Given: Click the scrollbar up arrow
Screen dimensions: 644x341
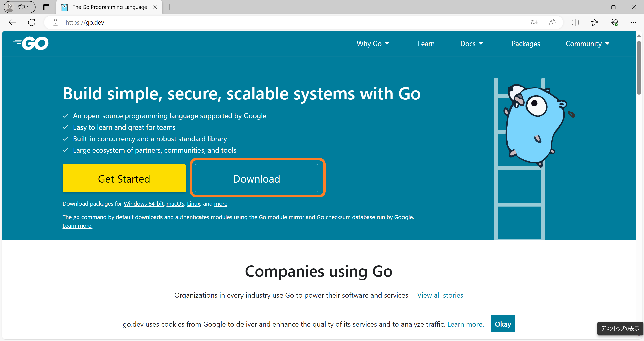Looking at the screenshot, I should click(x=639, y=36).
